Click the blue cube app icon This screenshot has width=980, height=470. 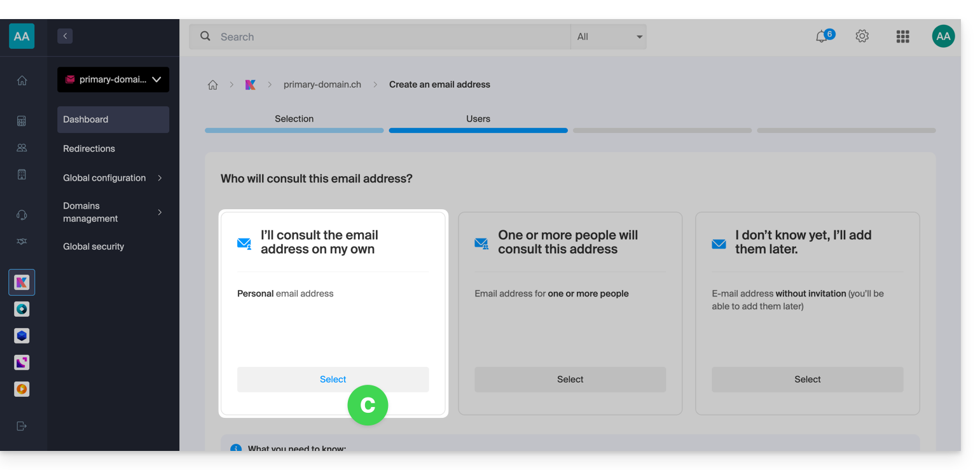click(22, 336)
